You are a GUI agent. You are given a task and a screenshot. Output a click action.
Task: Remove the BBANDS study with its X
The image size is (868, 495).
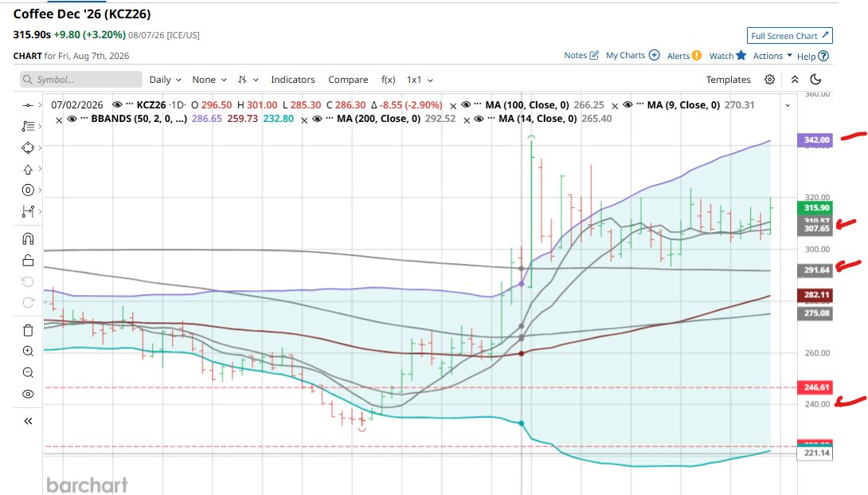59,120
